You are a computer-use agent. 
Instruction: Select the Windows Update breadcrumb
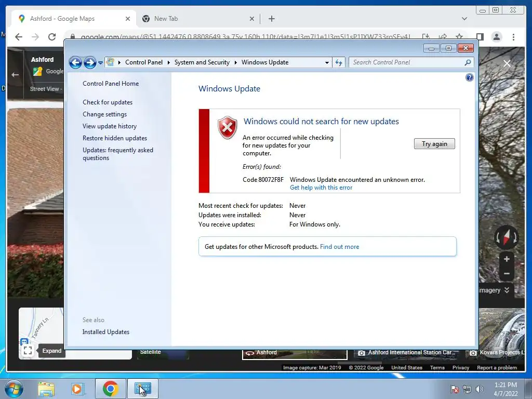pos(265,62)
